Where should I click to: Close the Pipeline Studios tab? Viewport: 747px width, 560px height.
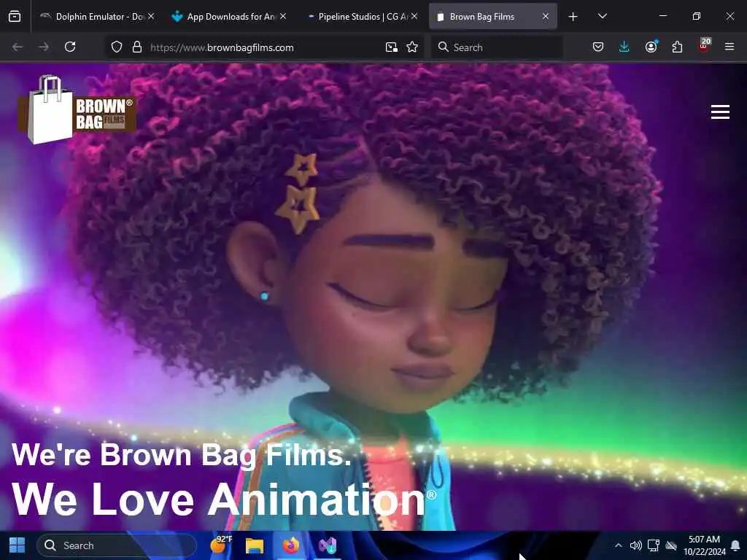coord(414,17)
